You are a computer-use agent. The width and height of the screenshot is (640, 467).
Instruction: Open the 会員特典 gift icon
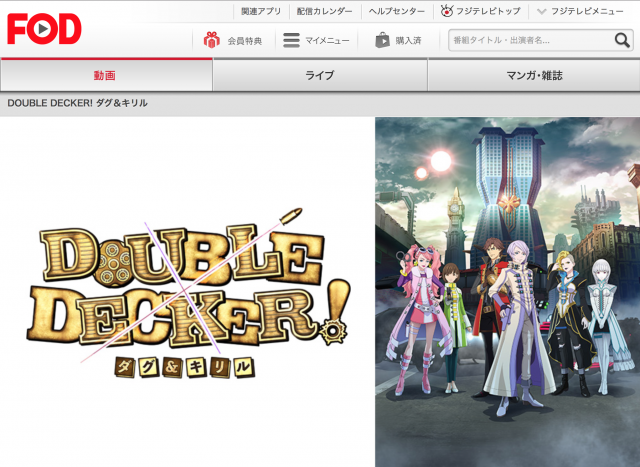coord(211,40)
